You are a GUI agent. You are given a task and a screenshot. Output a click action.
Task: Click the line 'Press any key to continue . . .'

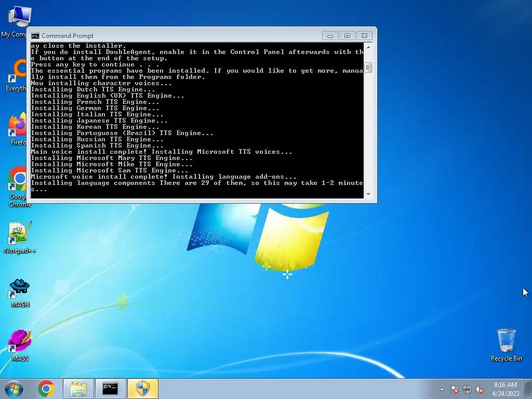coord(95,64)
